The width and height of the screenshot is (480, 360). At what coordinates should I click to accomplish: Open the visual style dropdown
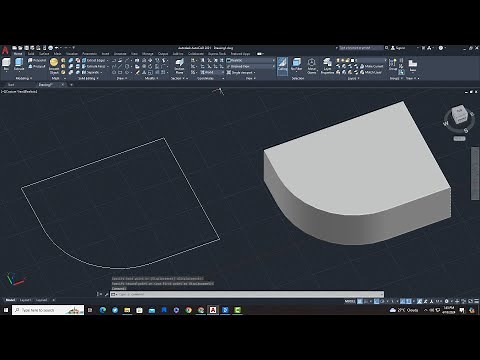click(x=251, y=60)
